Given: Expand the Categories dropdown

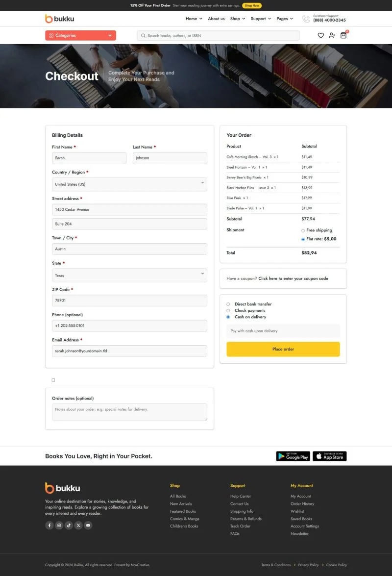Looking at the screenshot, I should point(80,35).
